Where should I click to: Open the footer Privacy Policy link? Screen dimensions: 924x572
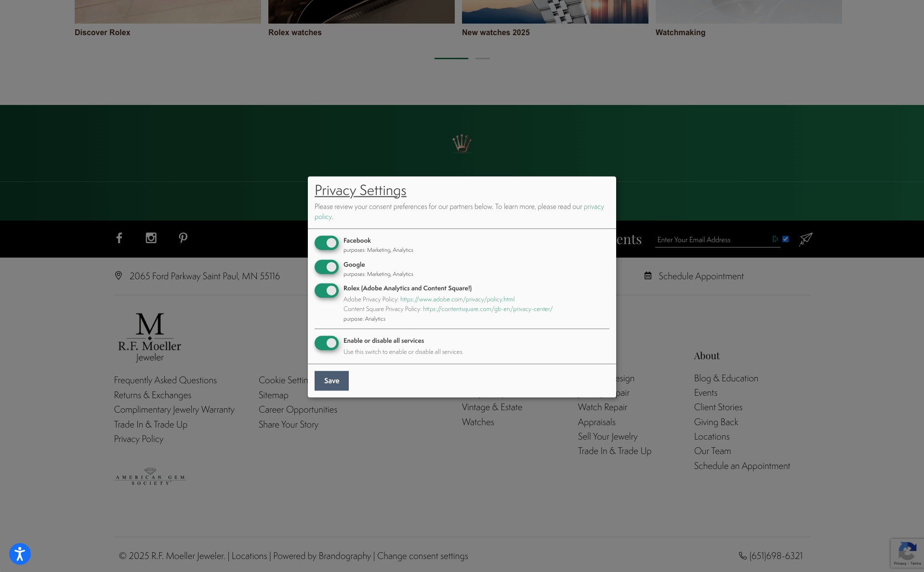pos(139,439)
